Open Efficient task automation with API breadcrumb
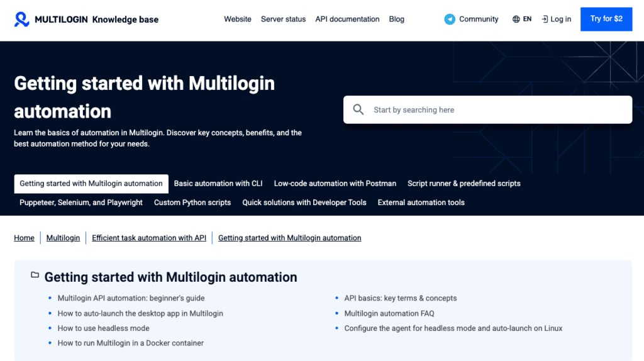The image size is (644, 361). 149,238
